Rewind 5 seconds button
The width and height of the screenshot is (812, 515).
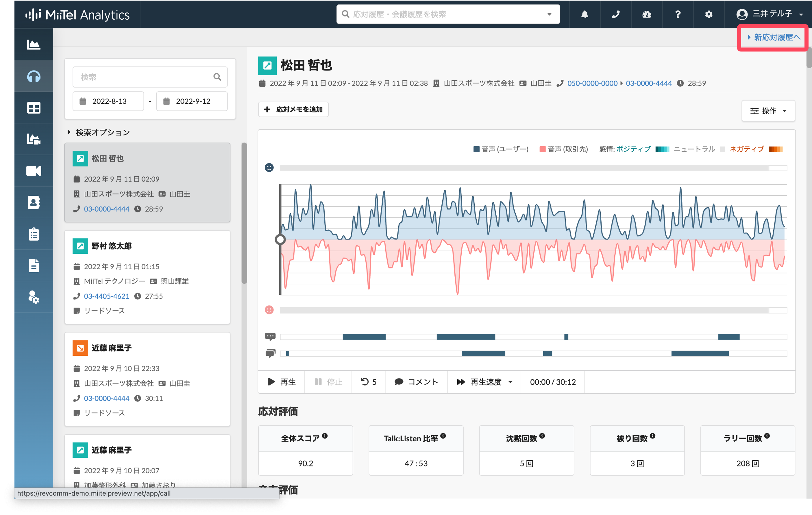tap(368, 382)
